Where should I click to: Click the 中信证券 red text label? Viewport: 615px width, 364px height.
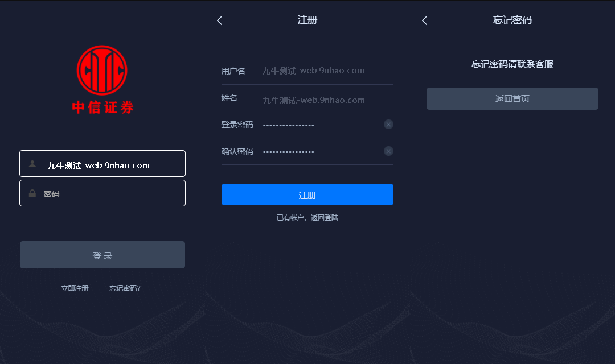[102, 107]
